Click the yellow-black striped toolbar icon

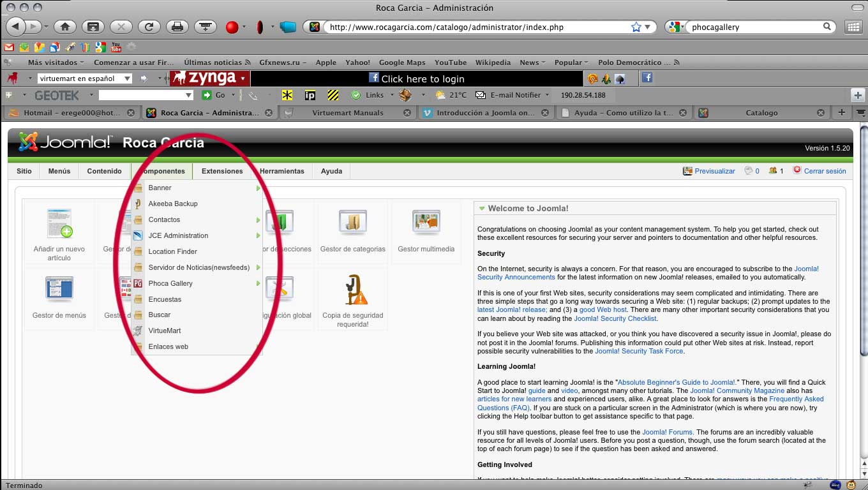[333, 95]
